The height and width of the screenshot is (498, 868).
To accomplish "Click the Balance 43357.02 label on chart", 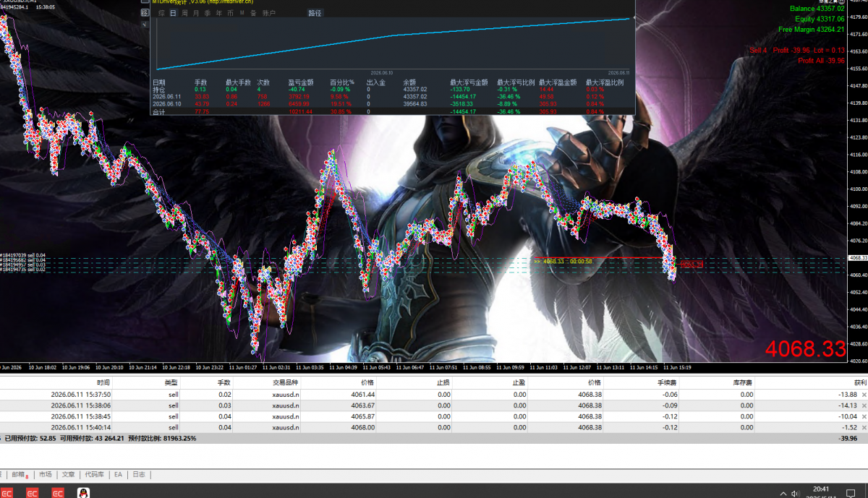I will click(817, 9).
